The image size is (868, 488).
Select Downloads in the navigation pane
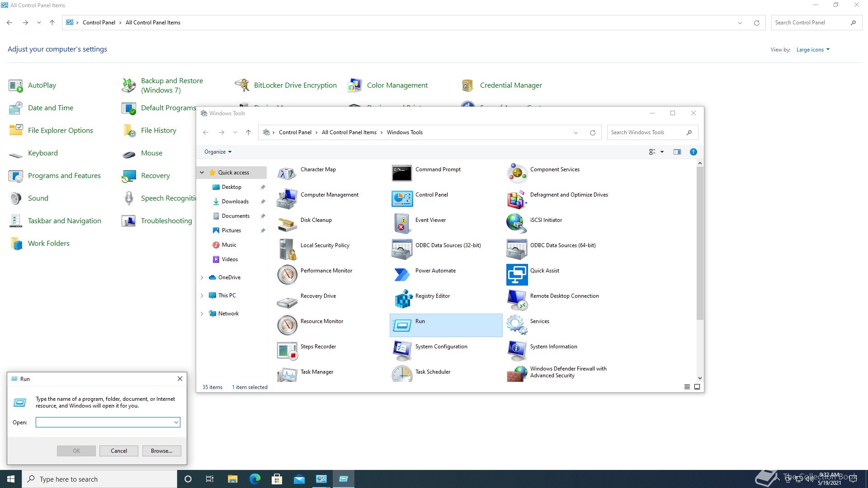[x=235, y=202]
